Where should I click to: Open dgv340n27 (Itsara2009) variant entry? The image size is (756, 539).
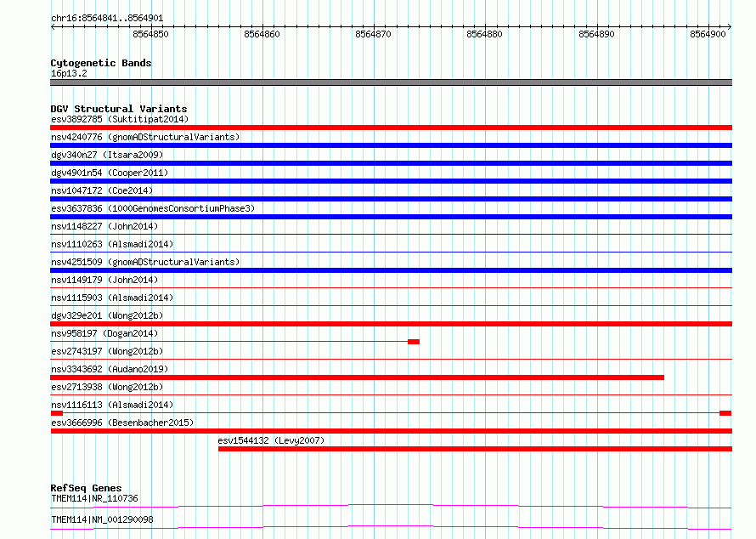click(107, 155)
